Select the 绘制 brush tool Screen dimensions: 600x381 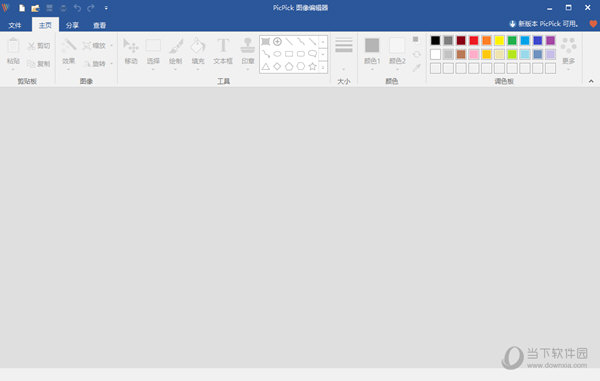[176, 51]
